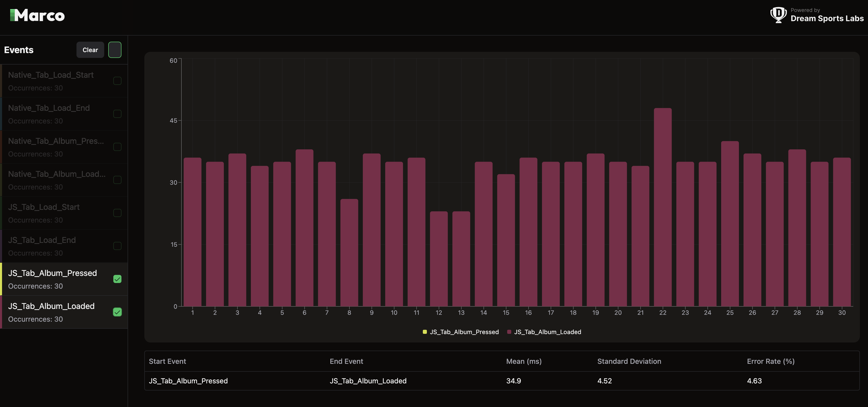Click the Standard Deviation column header
Image resolution: width=868 pixels, height=407 pixels.
click(629, 361)
